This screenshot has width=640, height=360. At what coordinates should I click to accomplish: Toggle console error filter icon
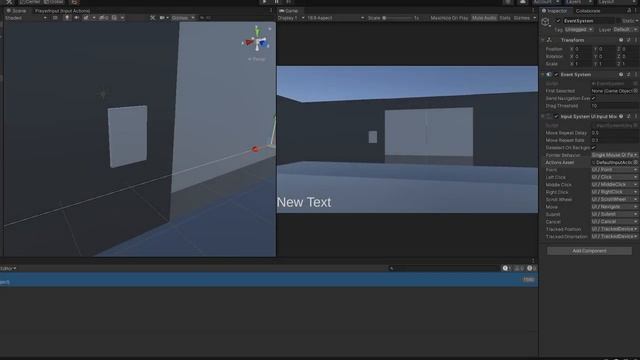click(531, 268)
